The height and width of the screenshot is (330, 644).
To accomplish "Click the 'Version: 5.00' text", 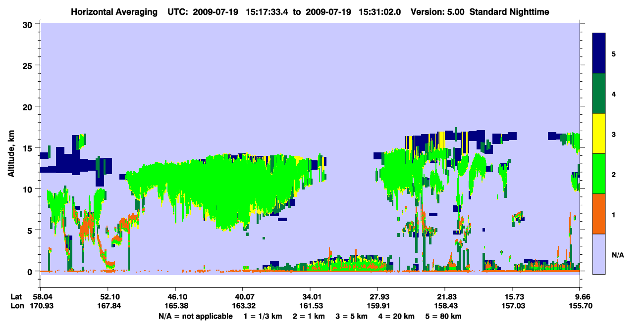I will pos(437,11).
